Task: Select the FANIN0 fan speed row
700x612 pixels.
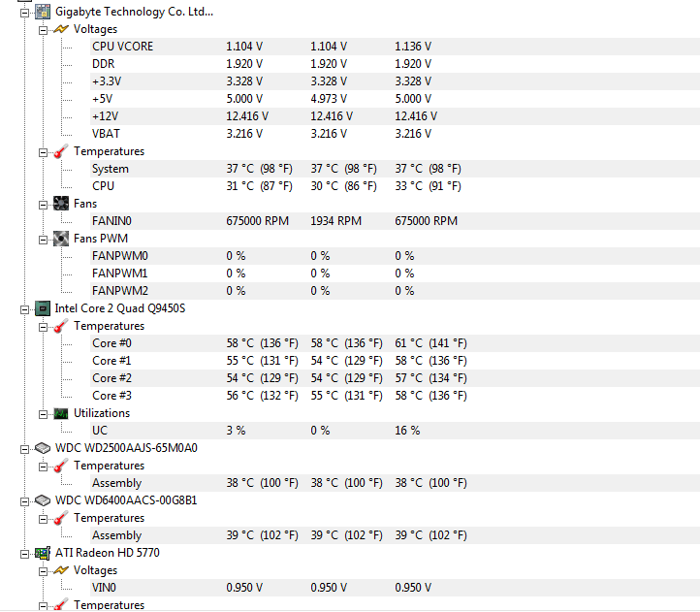Action: click(111, 221)
